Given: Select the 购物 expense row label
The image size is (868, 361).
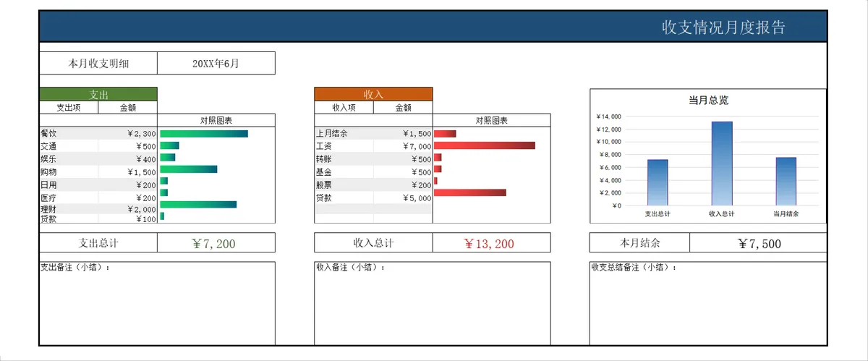Looking at the screenshot, I should [x=48, y=171].
